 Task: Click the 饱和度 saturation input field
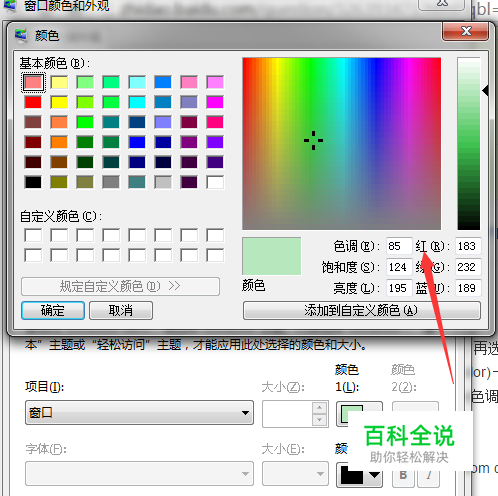(x=399, y=267)
